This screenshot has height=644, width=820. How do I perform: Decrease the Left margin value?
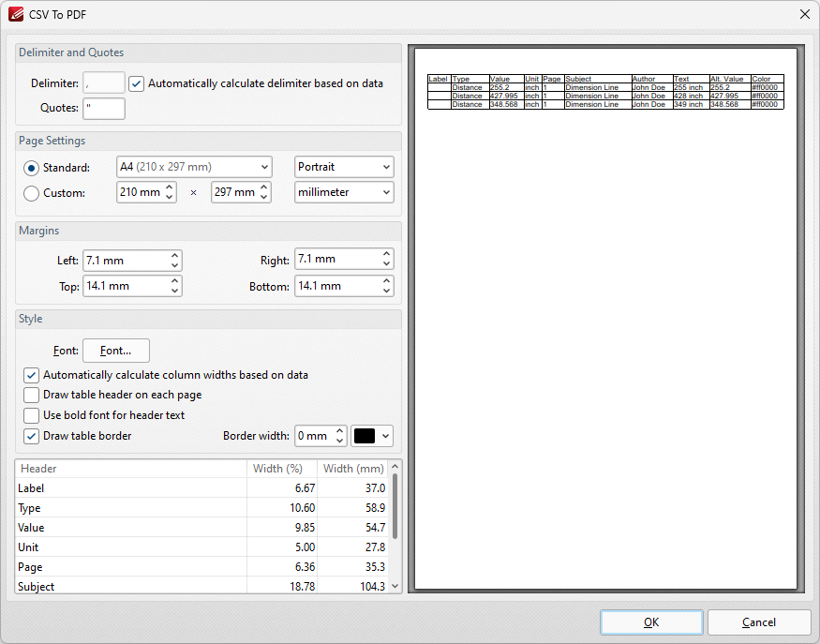(174, 266)
